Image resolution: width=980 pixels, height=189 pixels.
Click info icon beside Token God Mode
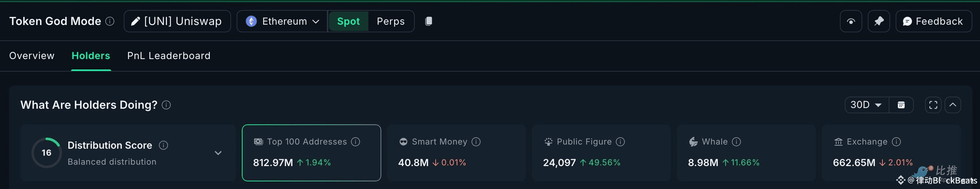110,21
